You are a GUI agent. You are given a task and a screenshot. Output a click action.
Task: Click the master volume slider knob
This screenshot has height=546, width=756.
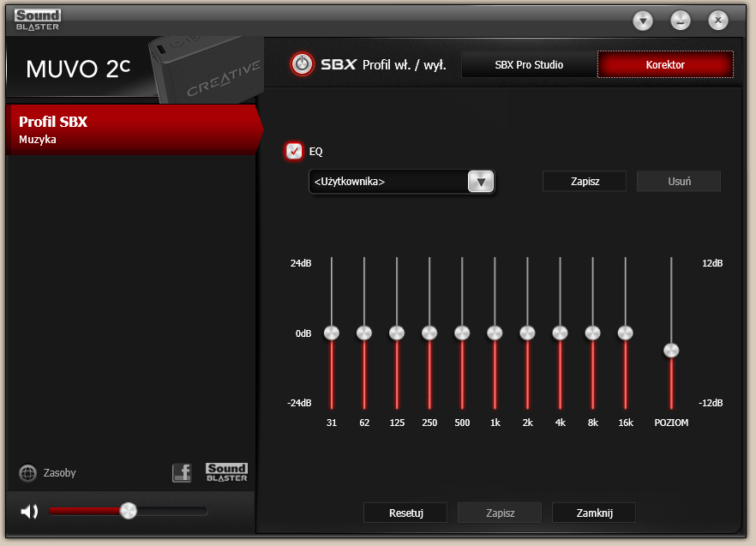(x=129, y=511)
